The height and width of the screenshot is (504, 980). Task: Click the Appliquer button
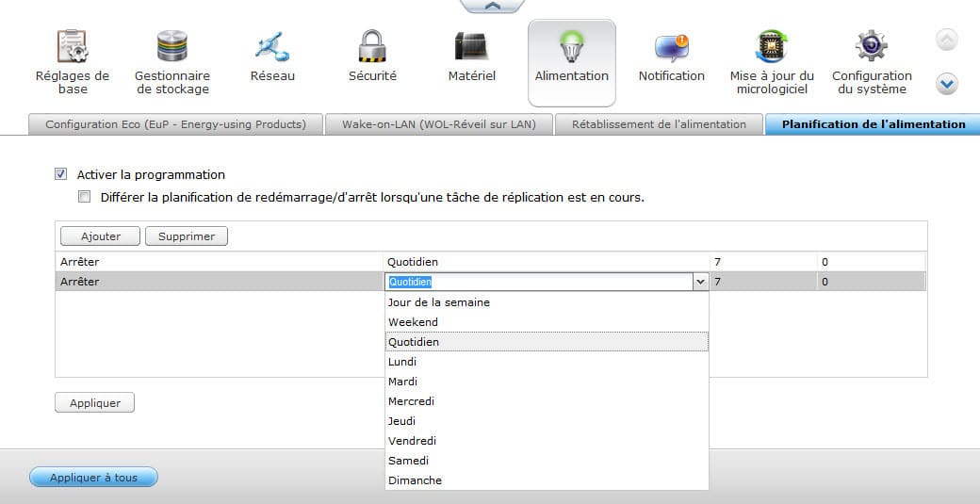click(95, 403)
